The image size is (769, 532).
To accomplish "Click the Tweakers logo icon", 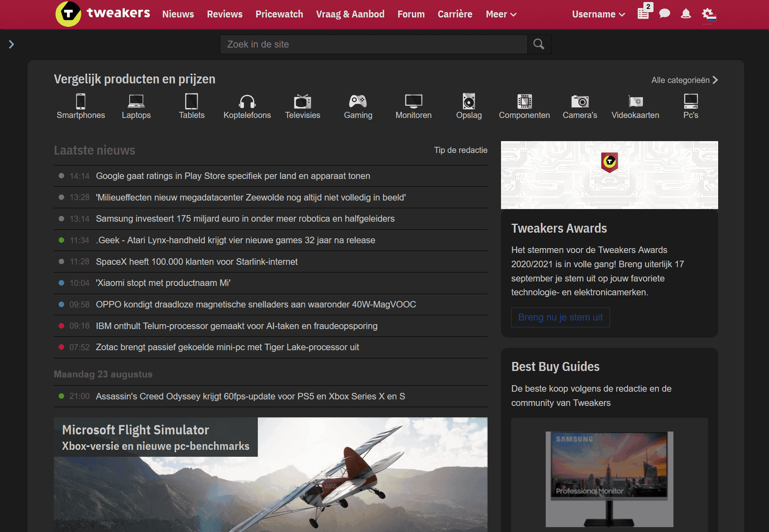I will [68, 14].
